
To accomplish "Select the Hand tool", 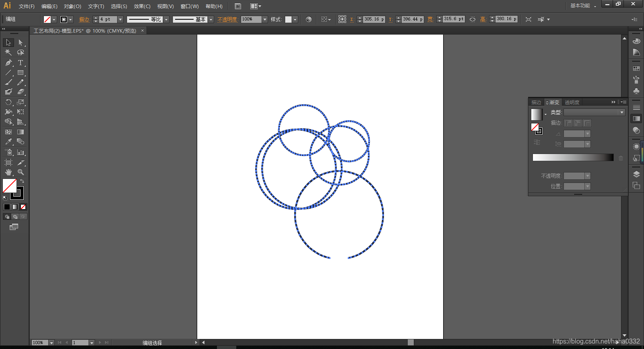I will (x=8, y=172).
